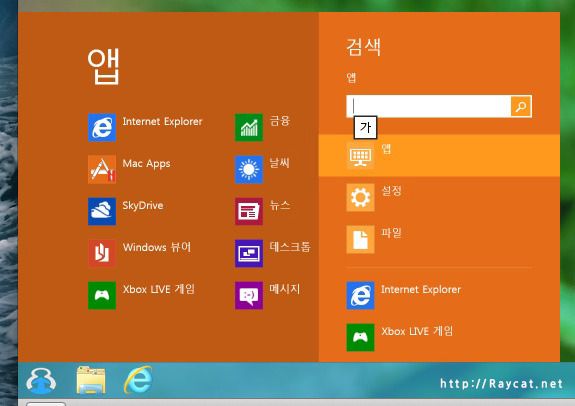The height and width of the screenshot is (406, 575).
Task: Select the 앱 search scope in search pane
Action: pyautogui.click(x=439, y=156)
